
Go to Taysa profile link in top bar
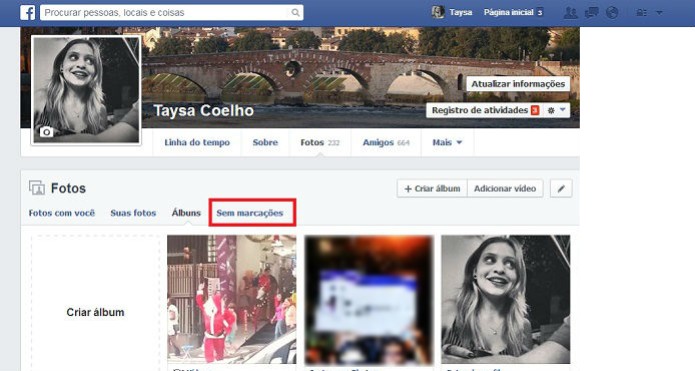coord(461,12)
